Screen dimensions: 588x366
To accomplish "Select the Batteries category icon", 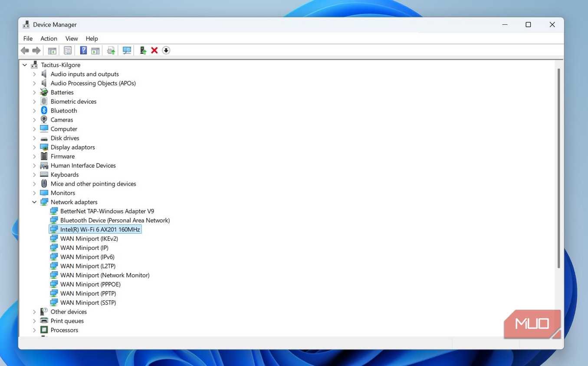I will (x=44, y=92).
